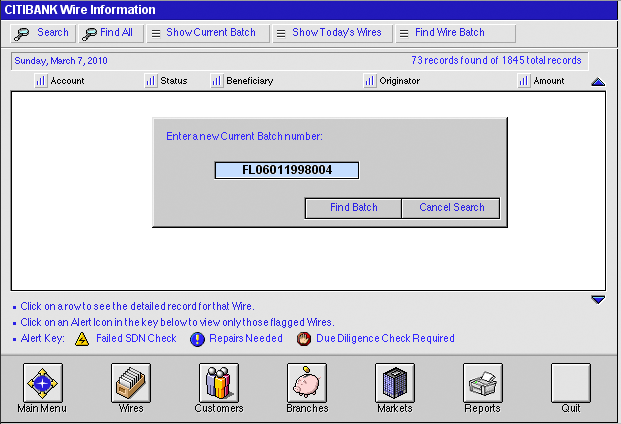
Task: Open Show Today's Wires list
Action: pyautogui.click(x=333, y=33)
